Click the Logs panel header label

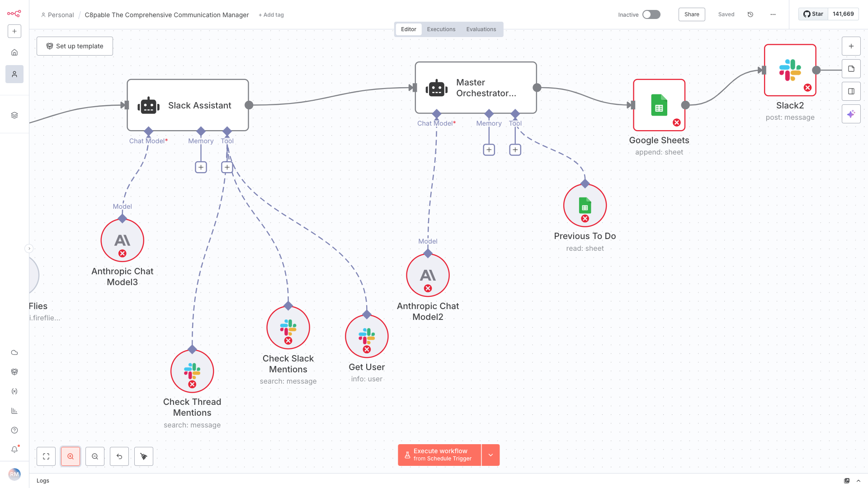tap(43, 481)
